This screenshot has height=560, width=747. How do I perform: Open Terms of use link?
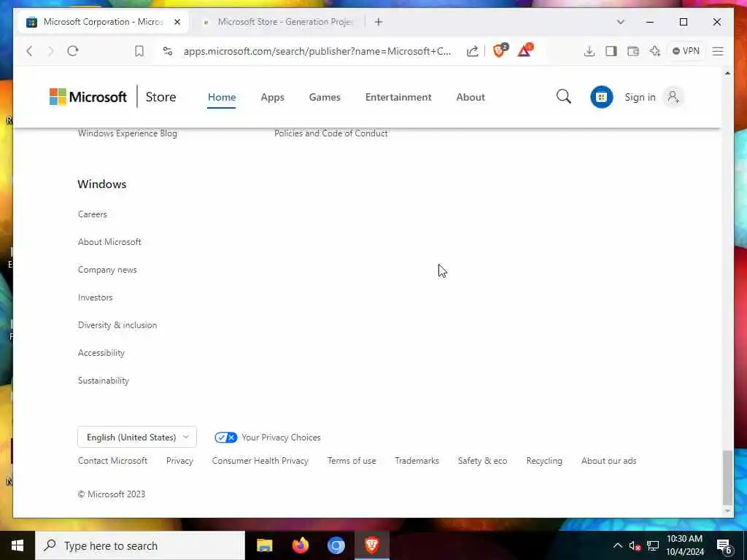tap(352, 461)
